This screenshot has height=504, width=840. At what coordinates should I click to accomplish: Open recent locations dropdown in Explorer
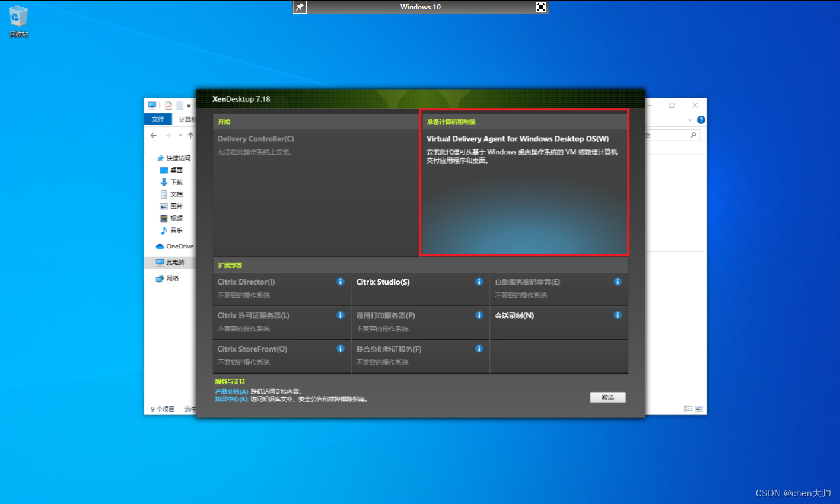(180, 135)
